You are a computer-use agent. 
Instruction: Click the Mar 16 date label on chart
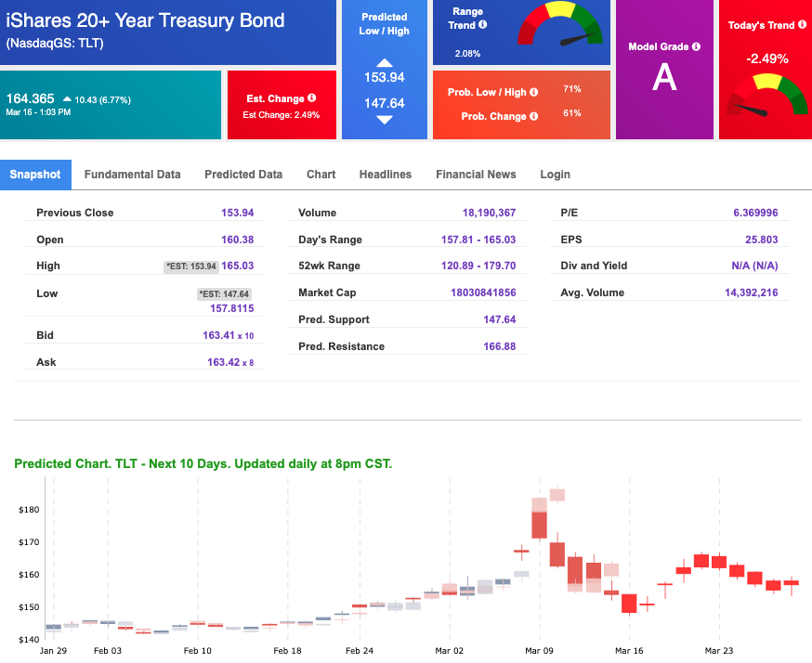point(629,651)
